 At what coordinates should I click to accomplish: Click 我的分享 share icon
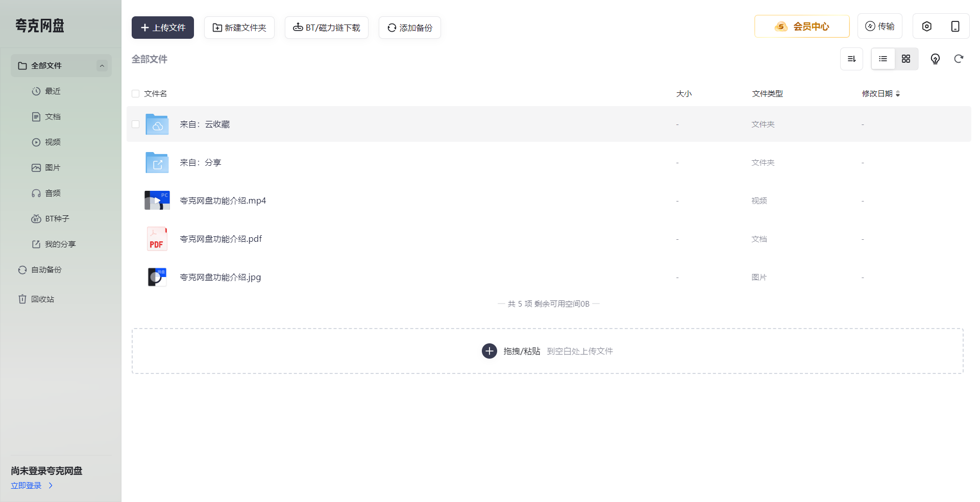36,244
